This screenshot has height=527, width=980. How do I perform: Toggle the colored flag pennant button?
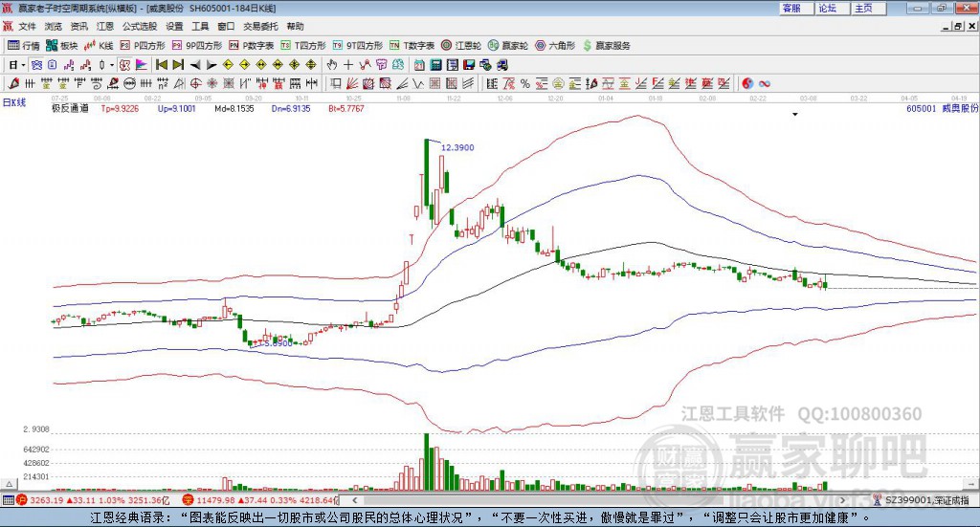point(142,65)
